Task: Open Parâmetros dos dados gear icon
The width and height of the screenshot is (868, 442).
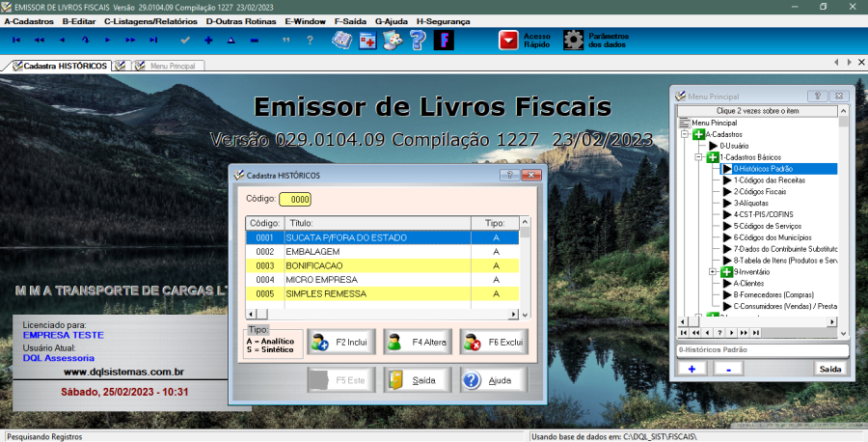Action: click(x=574, y=41)
